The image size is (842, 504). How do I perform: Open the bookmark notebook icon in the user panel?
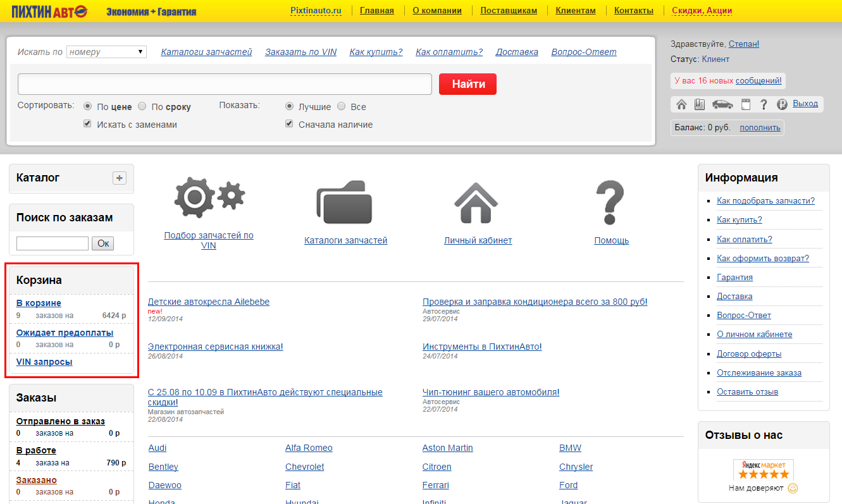point(700,104)
